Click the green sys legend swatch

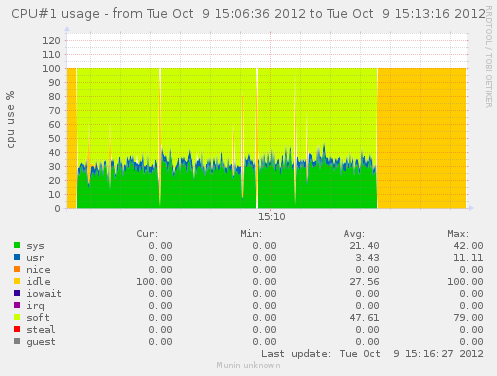(17, 245)
